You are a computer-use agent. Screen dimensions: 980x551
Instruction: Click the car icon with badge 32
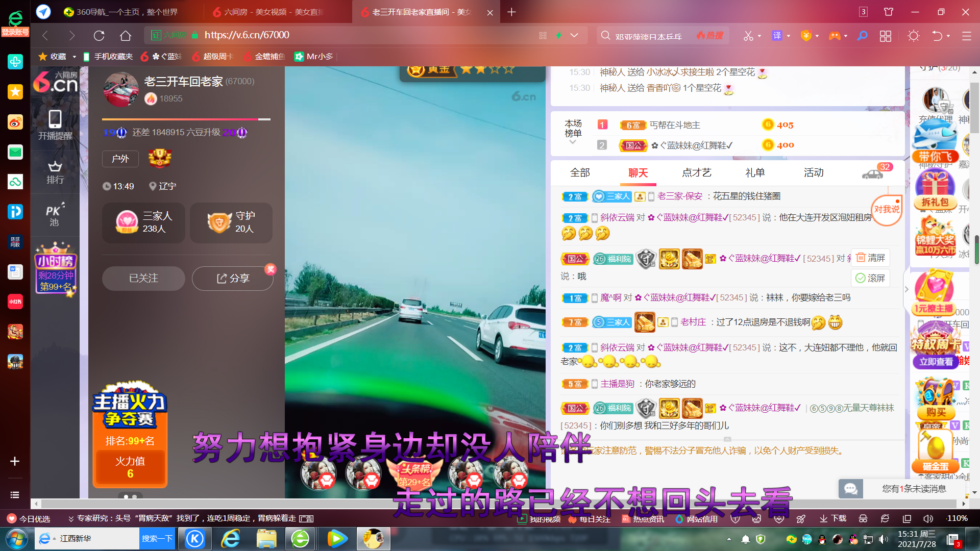pyautogui.click(x=873, y=174)
